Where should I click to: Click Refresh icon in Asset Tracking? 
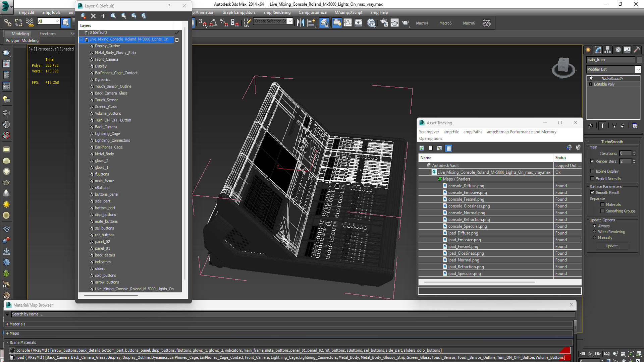pos(422,148)
